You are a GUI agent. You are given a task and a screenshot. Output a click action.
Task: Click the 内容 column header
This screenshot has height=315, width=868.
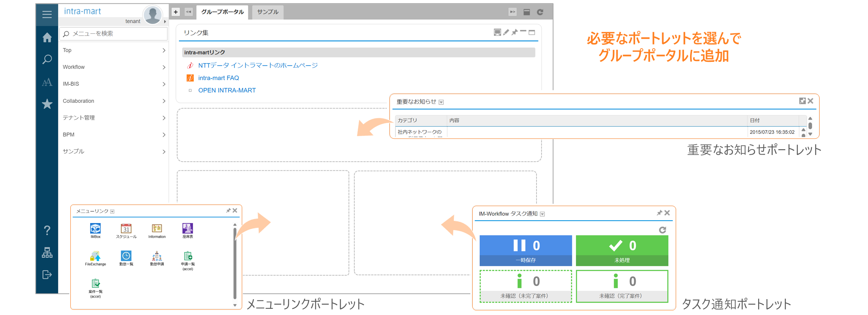597,120
